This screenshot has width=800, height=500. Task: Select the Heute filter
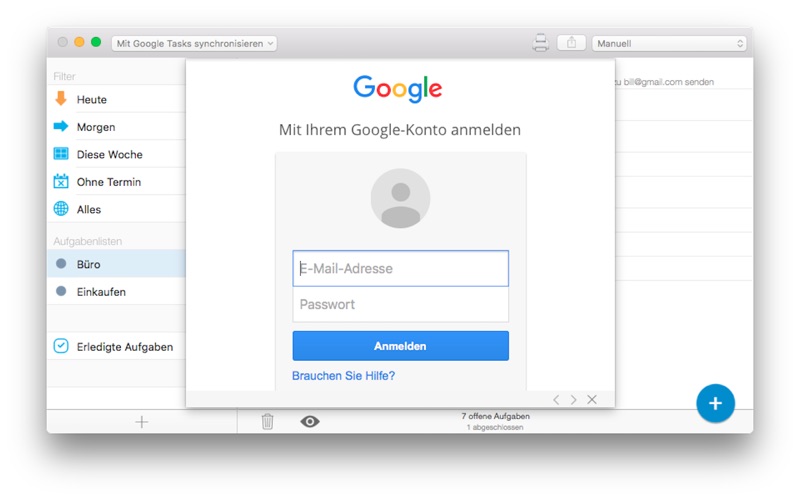point(116,99)
